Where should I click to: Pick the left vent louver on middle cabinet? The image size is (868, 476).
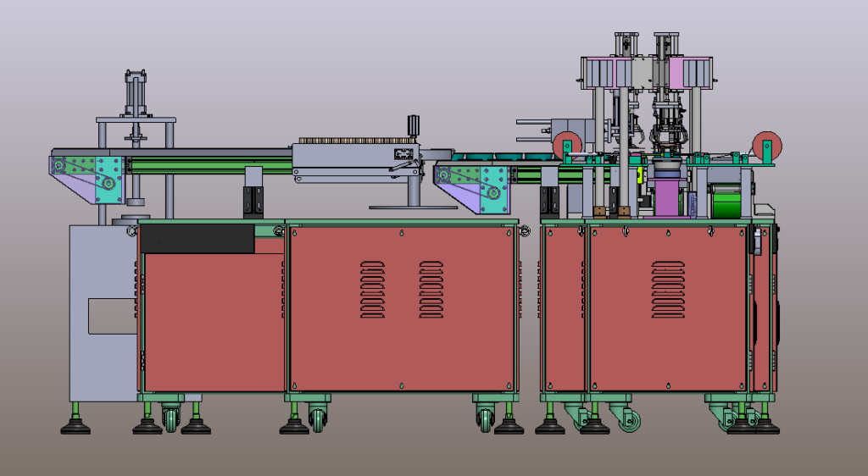coord(373,289)
